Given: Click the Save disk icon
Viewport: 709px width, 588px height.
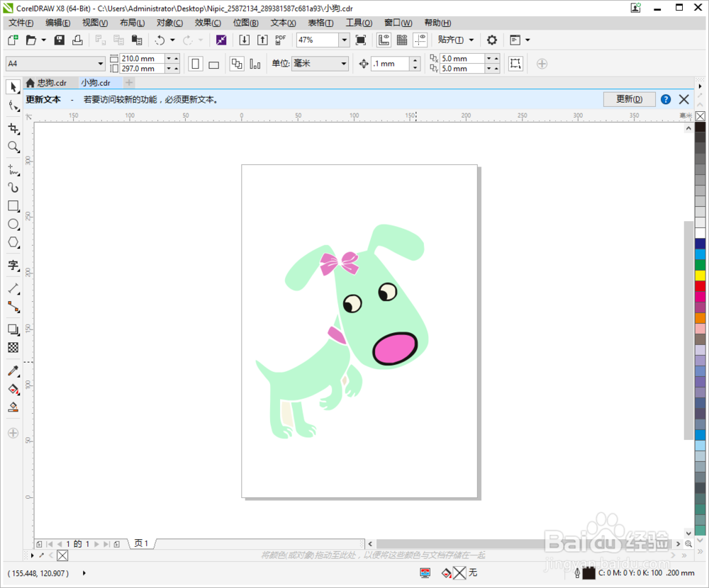Looking at the screenshot, I should click(x=60, y=40).
